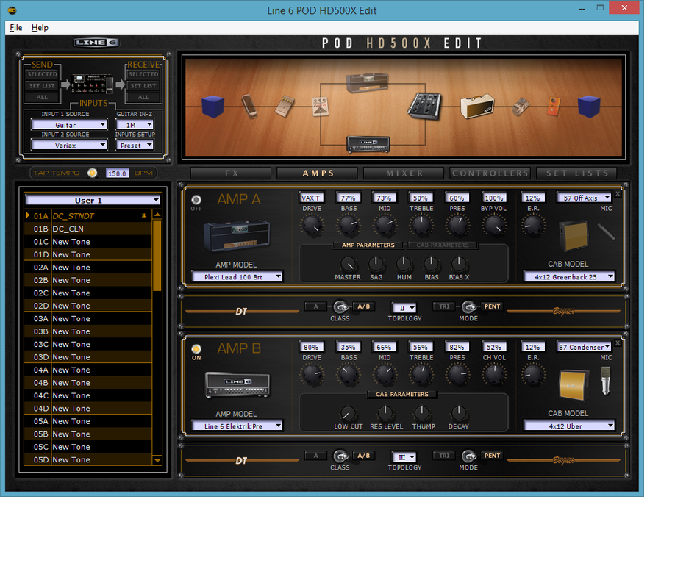
Task: Open the User 1 set list dropdown
Action: (93, 200)
